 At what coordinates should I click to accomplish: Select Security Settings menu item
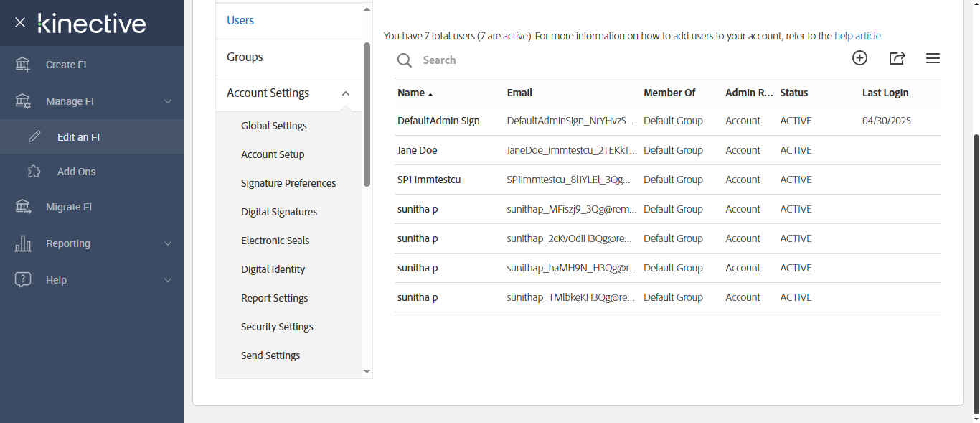pos(277,327)
